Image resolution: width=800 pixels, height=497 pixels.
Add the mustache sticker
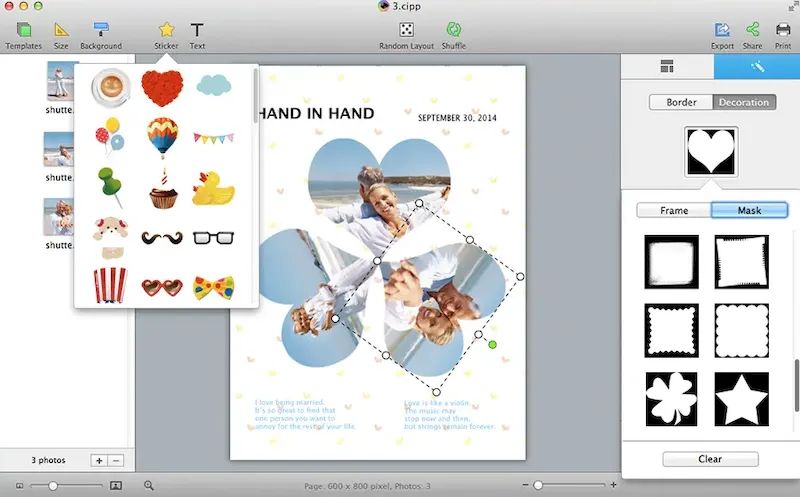click(x=162, y=238)
